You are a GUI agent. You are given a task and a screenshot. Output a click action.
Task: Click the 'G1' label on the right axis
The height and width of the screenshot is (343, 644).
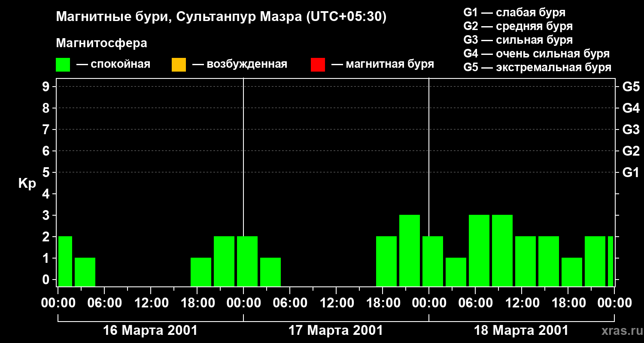[631, 173]
